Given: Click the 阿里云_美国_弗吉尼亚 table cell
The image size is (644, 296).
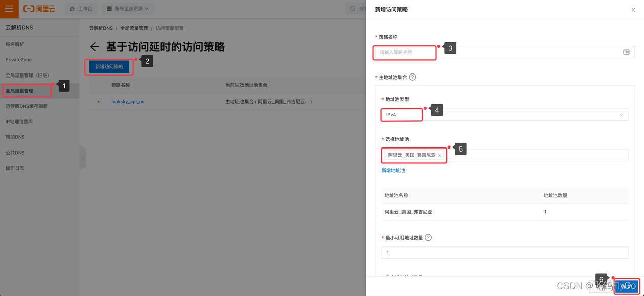Looking at the screenshot, I should pyautogui.click(x=409, y=212).
